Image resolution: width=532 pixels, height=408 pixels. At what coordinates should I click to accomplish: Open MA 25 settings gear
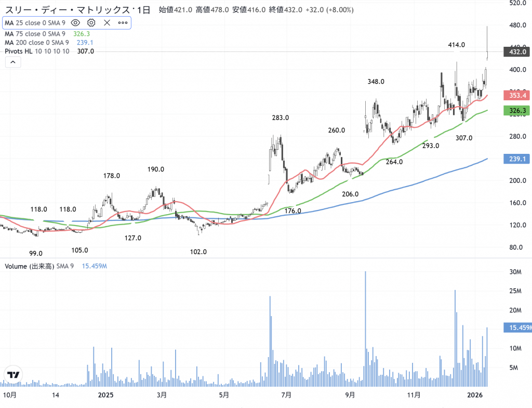pyautogui.click(x=91, y=23)
